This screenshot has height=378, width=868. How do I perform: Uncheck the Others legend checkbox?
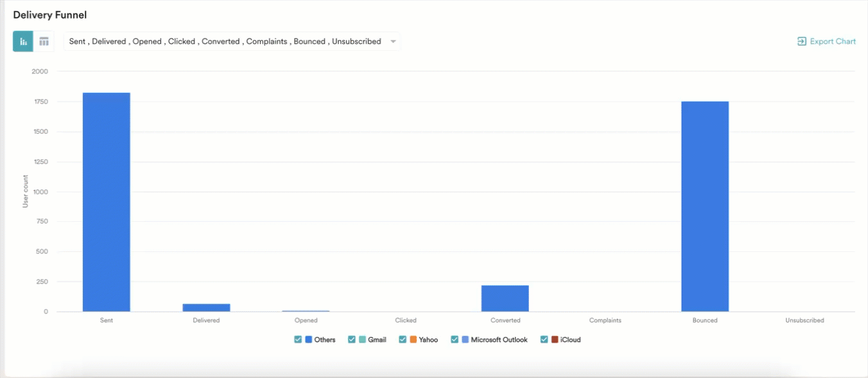click(298, 339)
